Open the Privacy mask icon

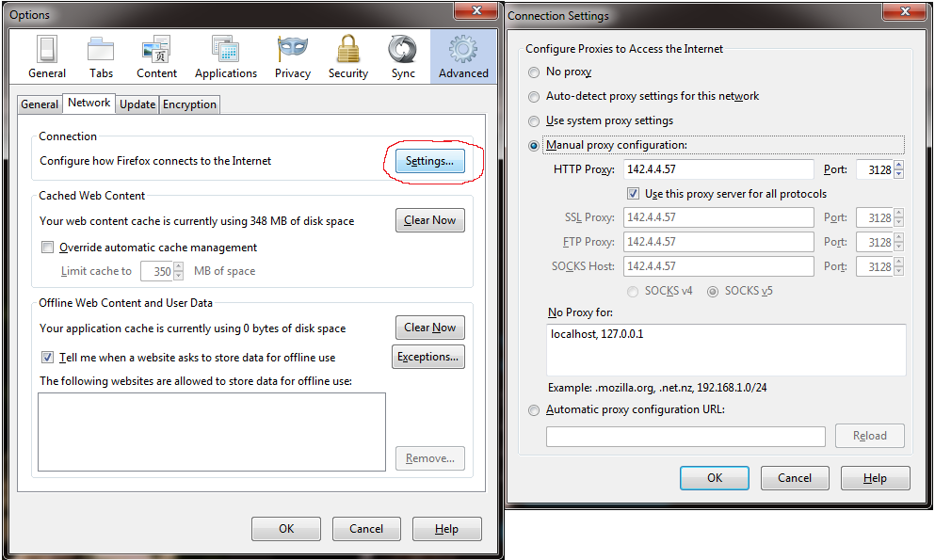pyautogui.click(x=292, y=57)
